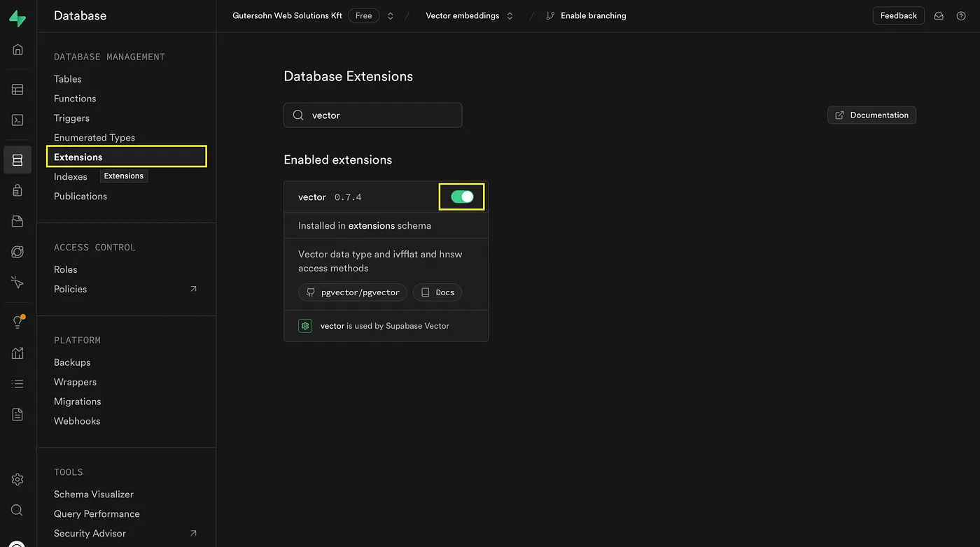980x547 pixels.
Task: Open the Reports chart icon
Action: click(17, 353)
